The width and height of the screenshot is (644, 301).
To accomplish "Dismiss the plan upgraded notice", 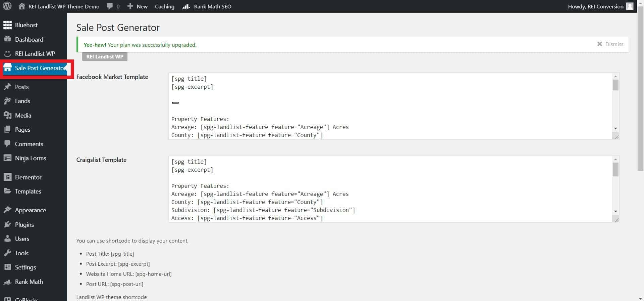I will pos(610,44).
